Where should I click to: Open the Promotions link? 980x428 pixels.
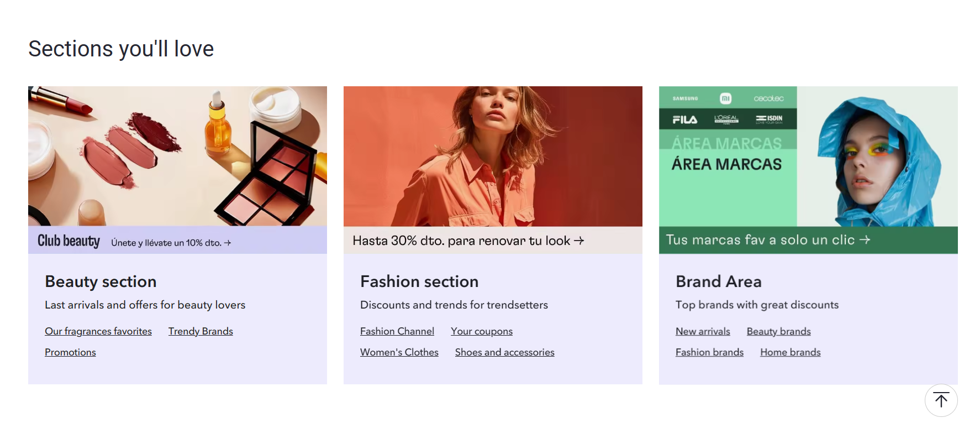point(70,352)
